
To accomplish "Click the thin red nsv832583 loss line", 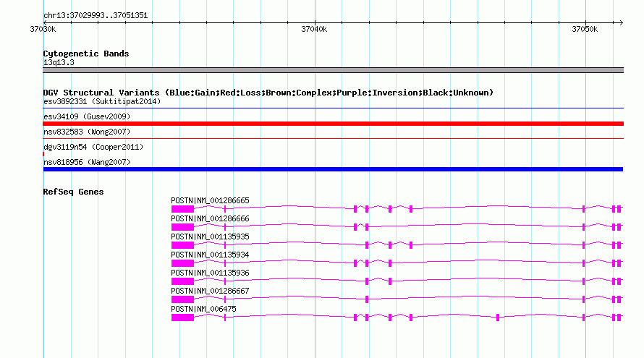I will [333, 139].
